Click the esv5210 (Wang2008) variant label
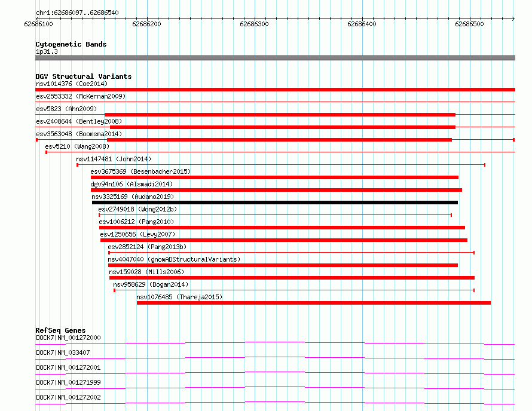 click(77, 146)
